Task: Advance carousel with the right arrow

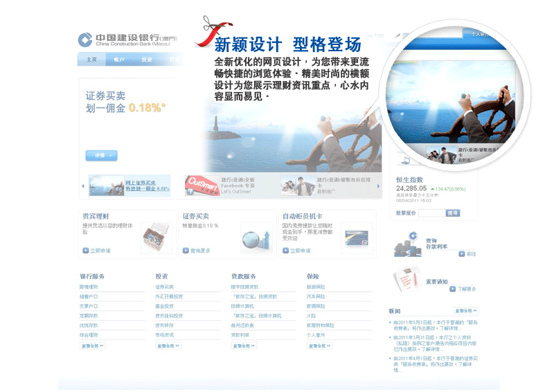Action: [378, 186]
